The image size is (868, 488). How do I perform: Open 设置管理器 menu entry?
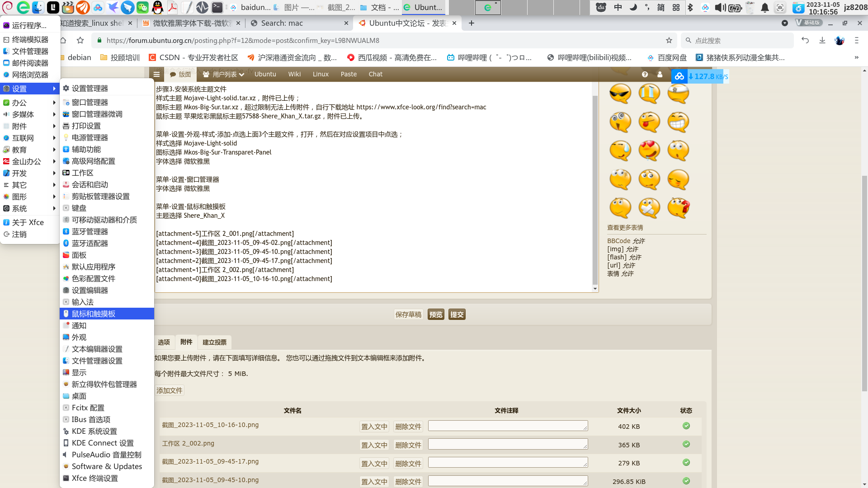pyautogui.click(x=107, y=88)
